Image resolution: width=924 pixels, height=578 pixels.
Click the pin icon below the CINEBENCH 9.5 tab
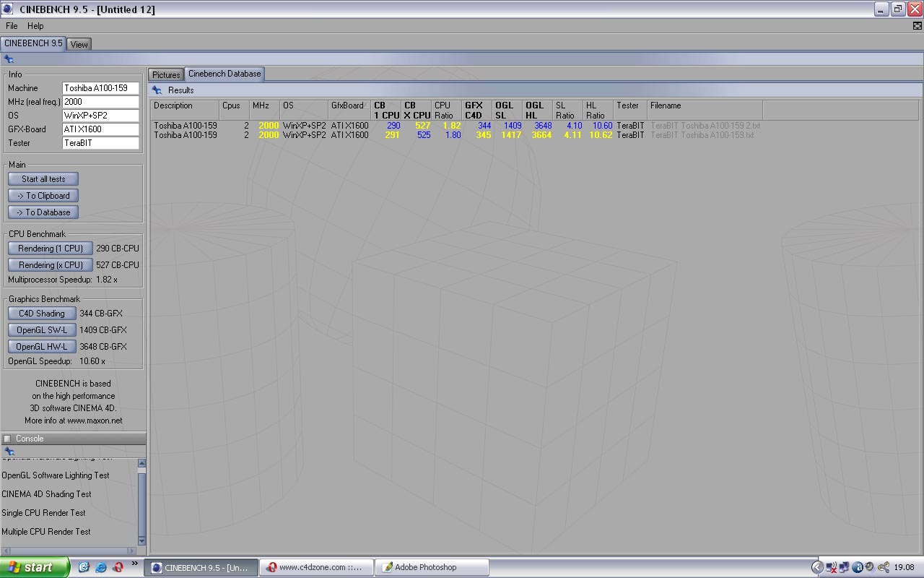pos(9,59)
